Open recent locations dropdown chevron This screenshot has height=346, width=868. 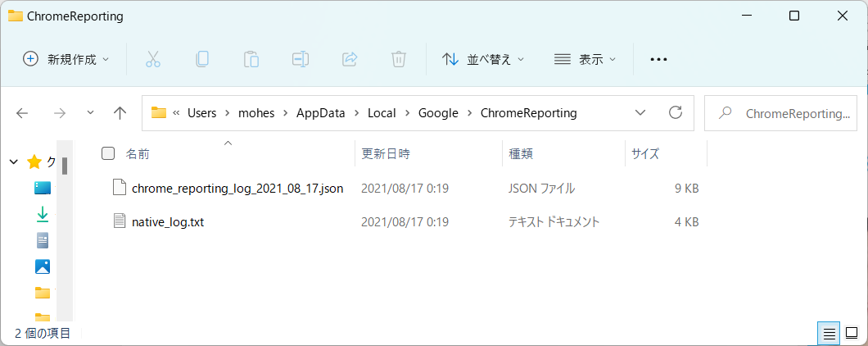(x=91, y=112)
